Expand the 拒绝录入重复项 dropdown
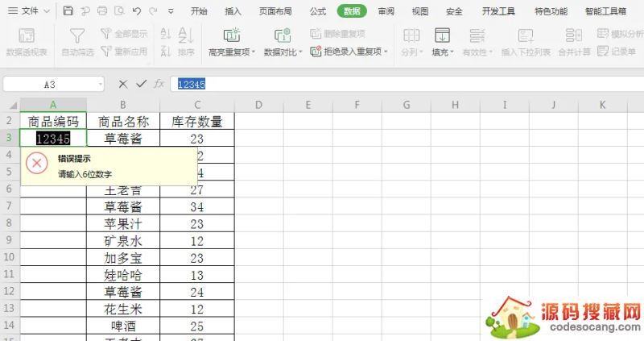The width and height of the screenshot is (644, 341). [x=385, y=52]
